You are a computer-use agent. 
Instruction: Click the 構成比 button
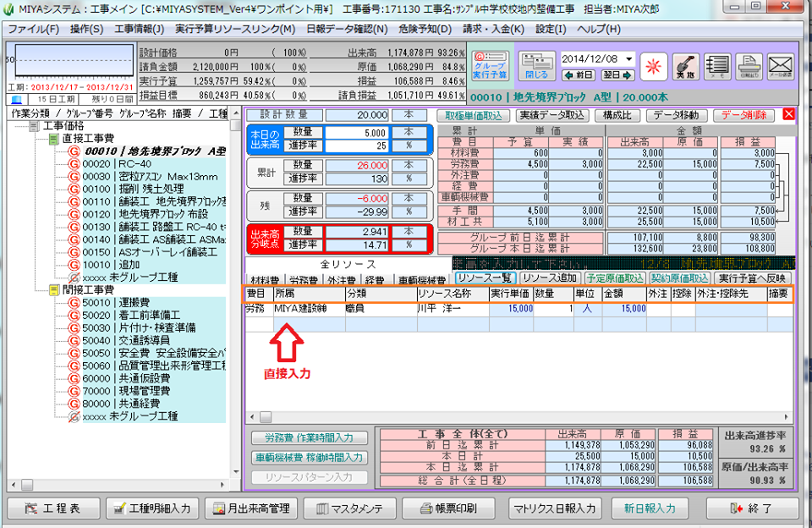(x=617, y=116)
